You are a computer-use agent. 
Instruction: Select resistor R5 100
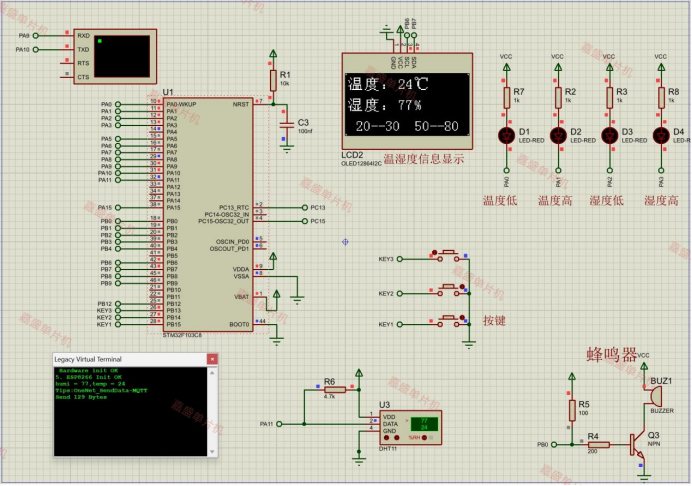point(572,410)
